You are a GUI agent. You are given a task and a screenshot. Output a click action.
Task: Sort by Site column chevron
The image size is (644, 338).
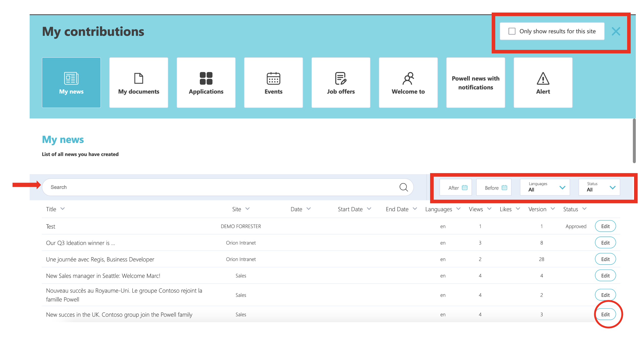(x=247, y=209)
